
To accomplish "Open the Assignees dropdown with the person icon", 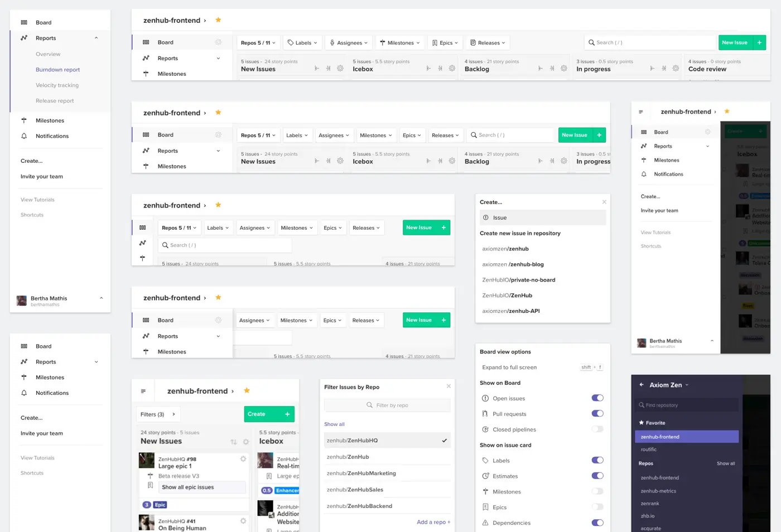I will tap(349, 42).
